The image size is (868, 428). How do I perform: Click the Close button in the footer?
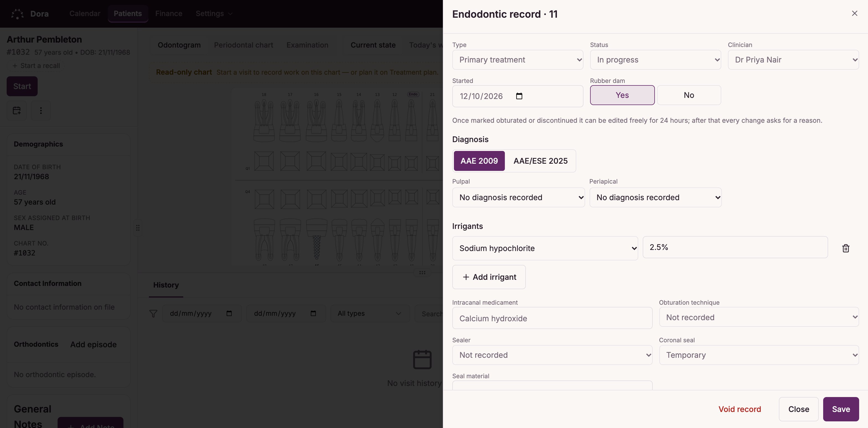pos(799,409)
